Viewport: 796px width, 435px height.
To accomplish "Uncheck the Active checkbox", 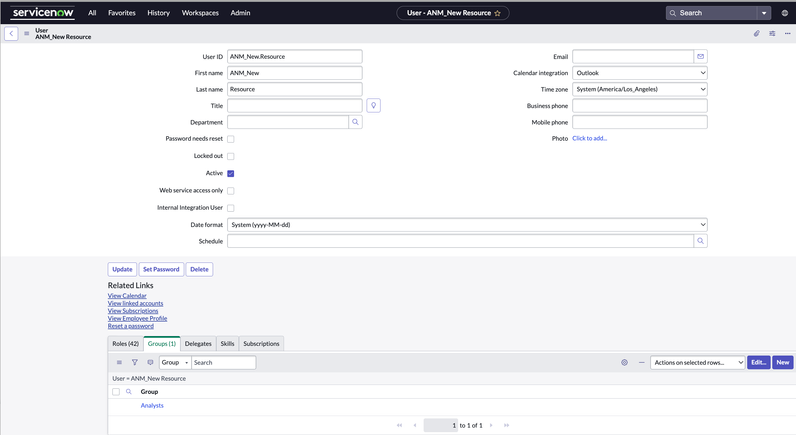I will pos(230,174).
